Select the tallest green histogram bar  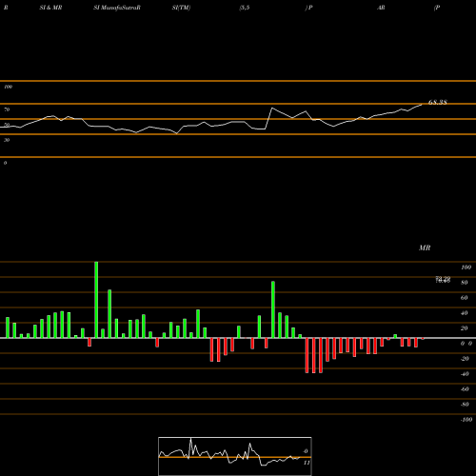[96, 300]
